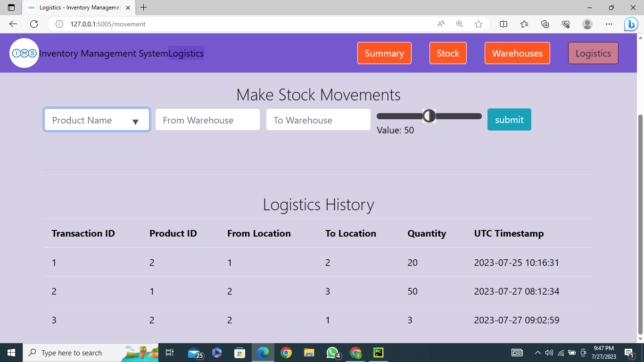
Task: Adjust the stock quantity slider
Action: click(429, 116)
